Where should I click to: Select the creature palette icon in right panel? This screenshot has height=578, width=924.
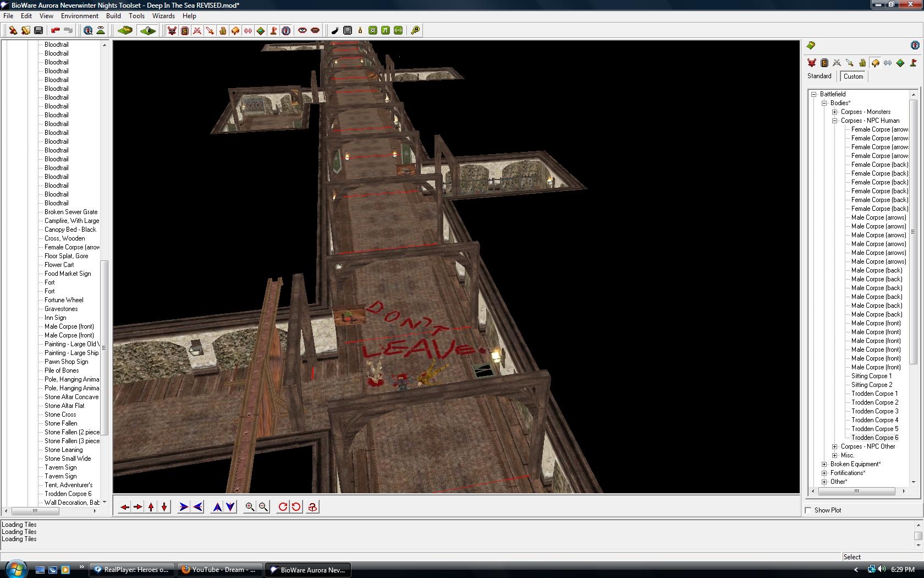click(x=811, y=63)
